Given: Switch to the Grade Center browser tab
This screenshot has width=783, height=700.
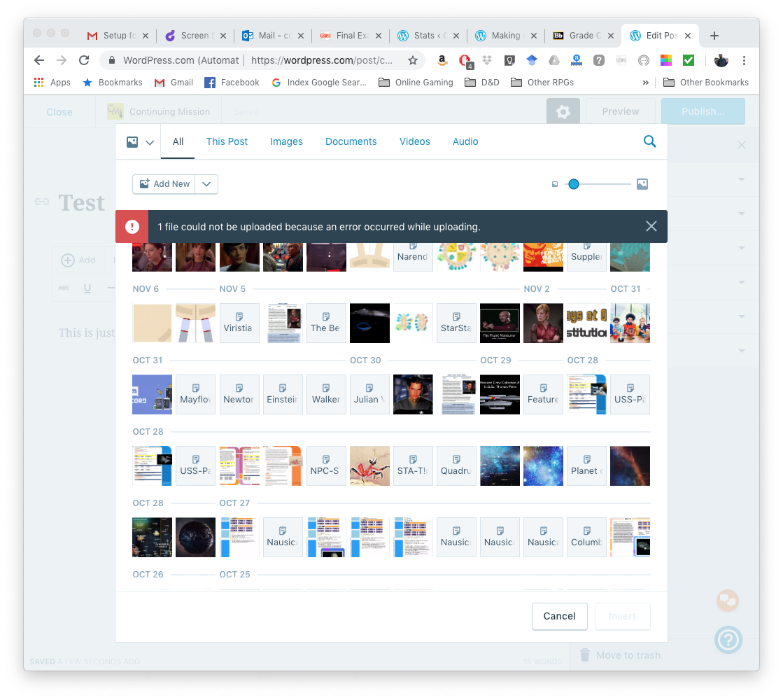Looking at the screenshot, I should 583,36.
